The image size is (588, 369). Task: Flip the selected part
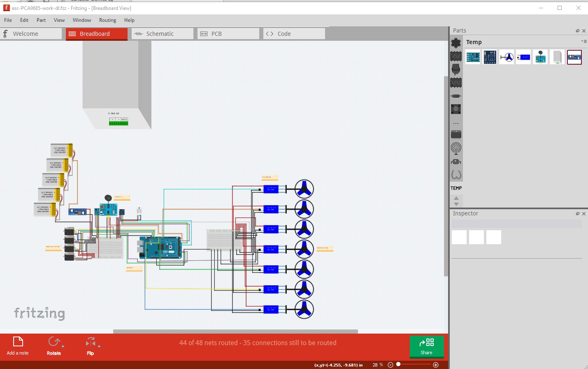90,342
